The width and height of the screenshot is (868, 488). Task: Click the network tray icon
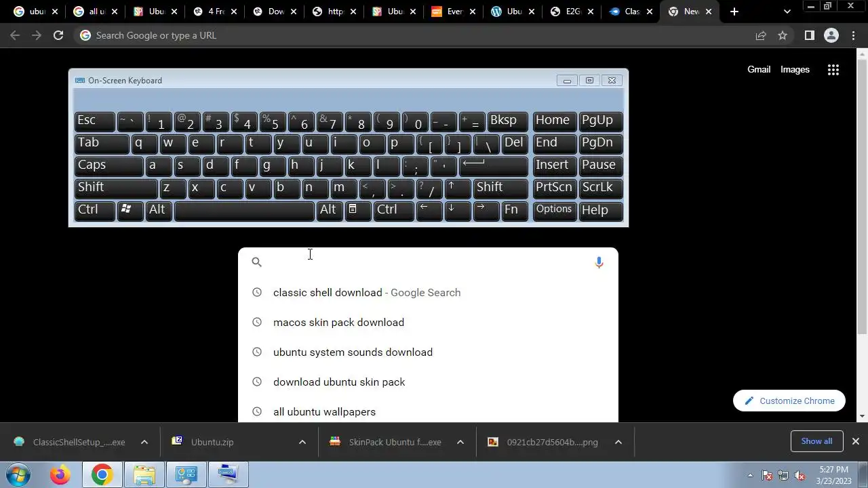(x=783, y=475)
